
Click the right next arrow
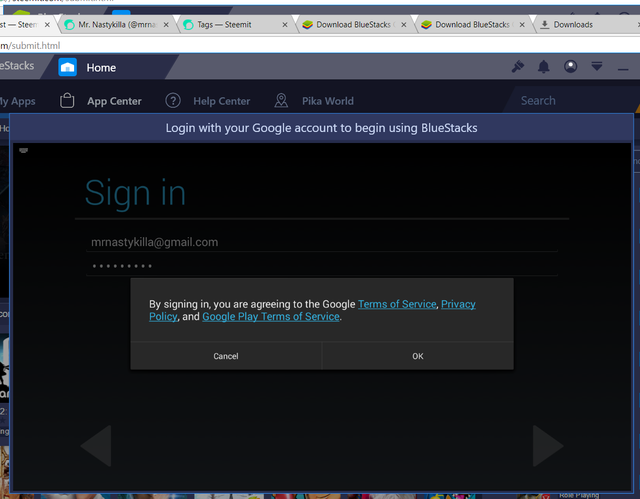(x=548, y=446)
